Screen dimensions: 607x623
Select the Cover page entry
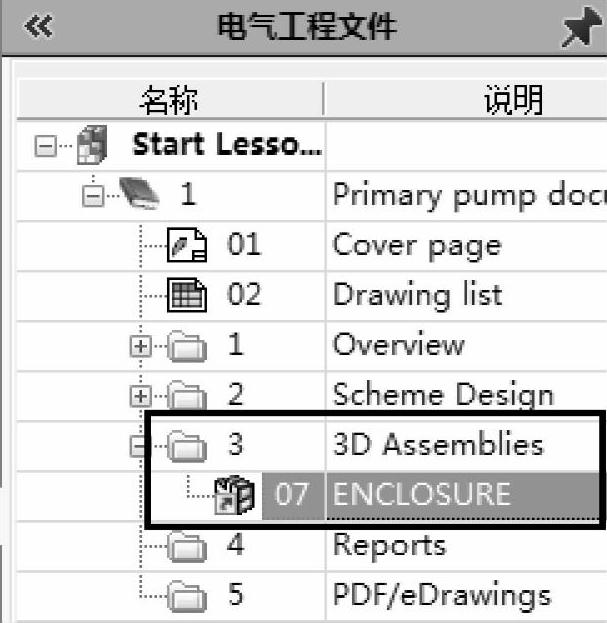(x=416, y=245)
